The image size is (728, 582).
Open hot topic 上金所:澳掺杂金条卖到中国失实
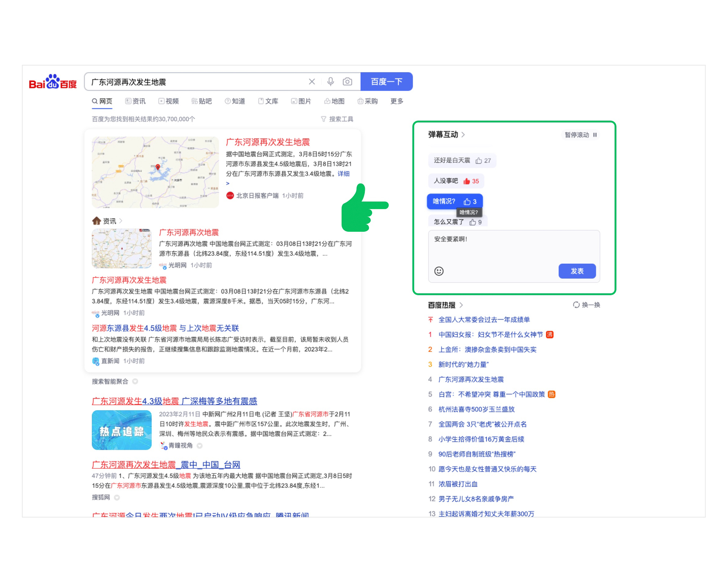[x=487, y=350]
